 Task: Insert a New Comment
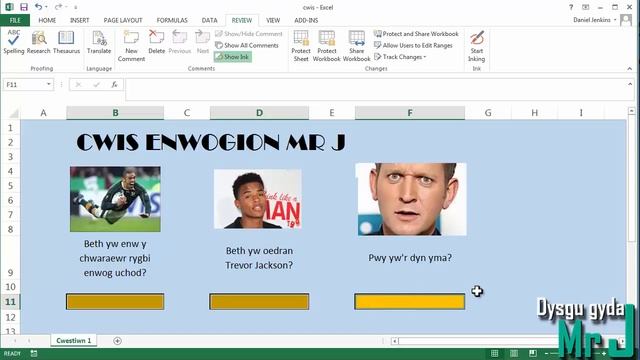coord(131,46)
